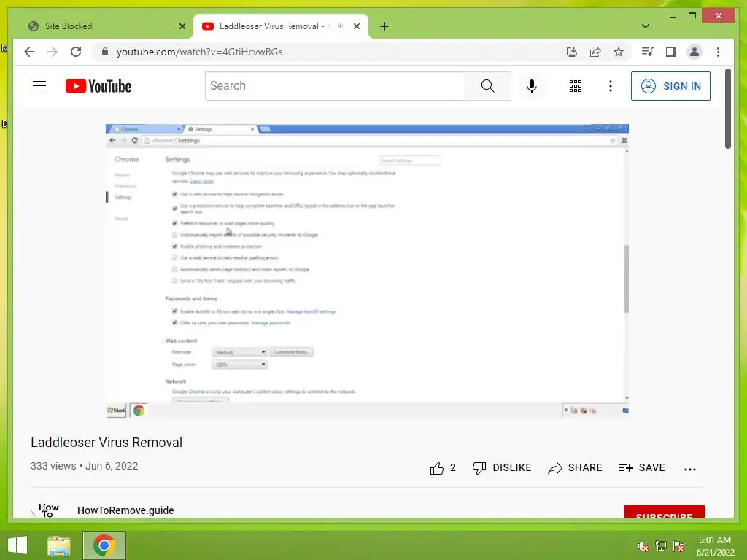Click the YouTube search magnifier button

tap(487, 86)
